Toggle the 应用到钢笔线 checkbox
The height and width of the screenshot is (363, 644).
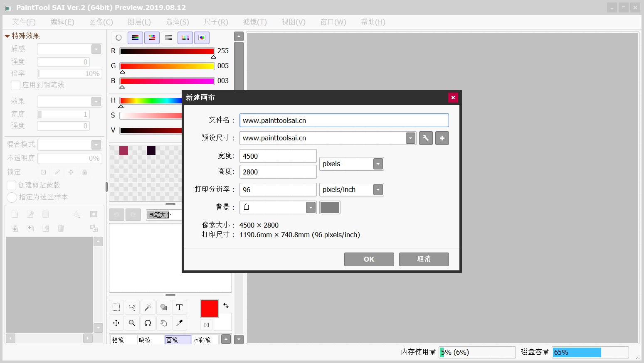[x=15, y=85]
